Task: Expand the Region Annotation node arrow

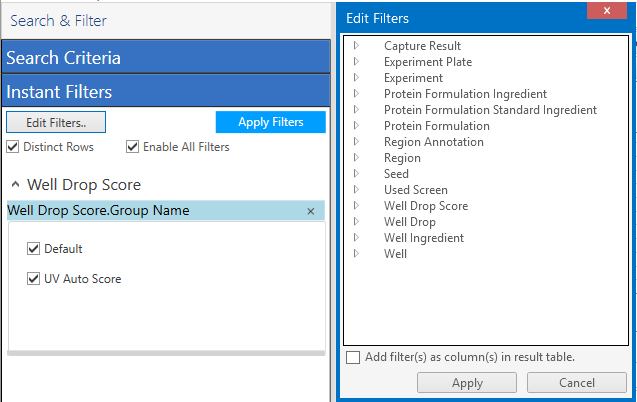Action: [x=356, y=141]
